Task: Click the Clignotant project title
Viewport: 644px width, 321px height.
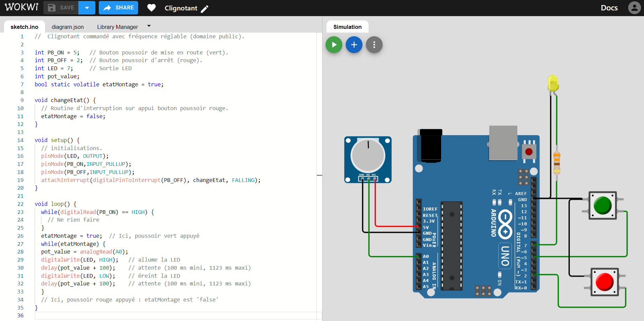Action: pos(181,8)
